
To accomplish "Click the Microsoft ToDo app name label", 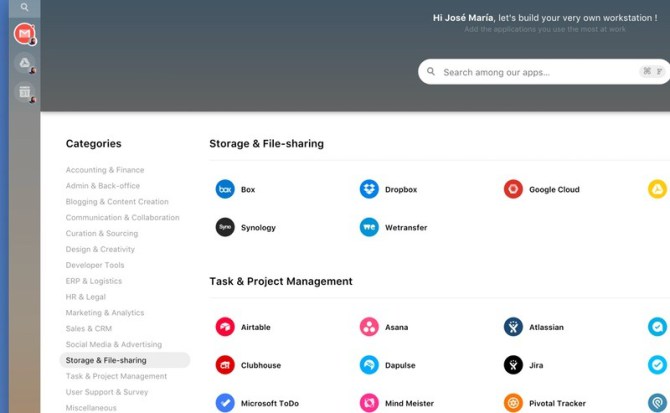I will (270, 403).
